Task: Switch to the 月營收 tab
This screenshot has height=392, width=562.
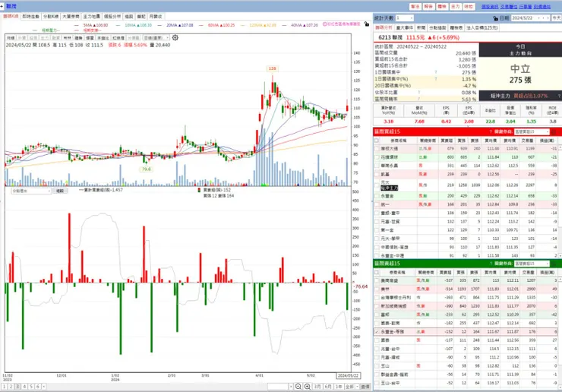Action: 156,17
